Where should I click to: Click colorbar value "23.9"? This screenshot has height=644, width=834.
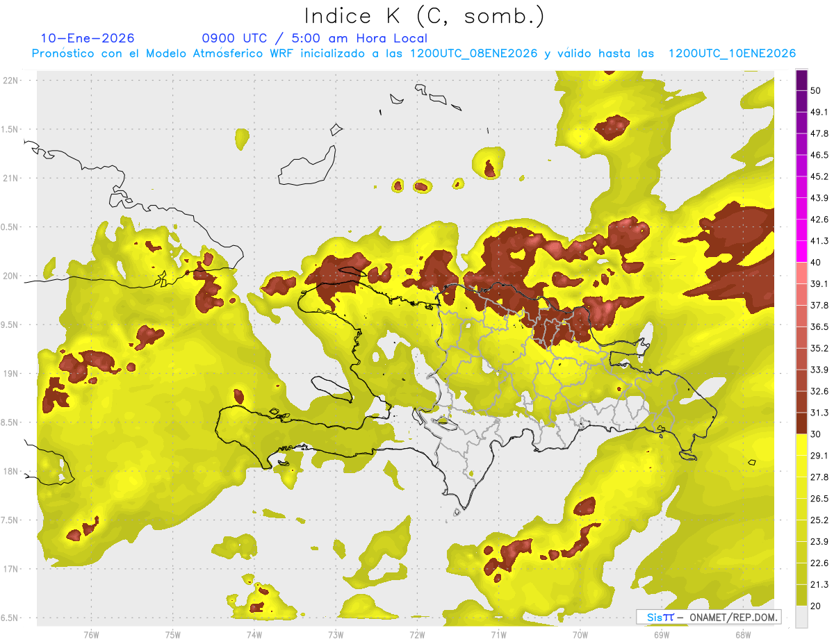pos(819,541)
